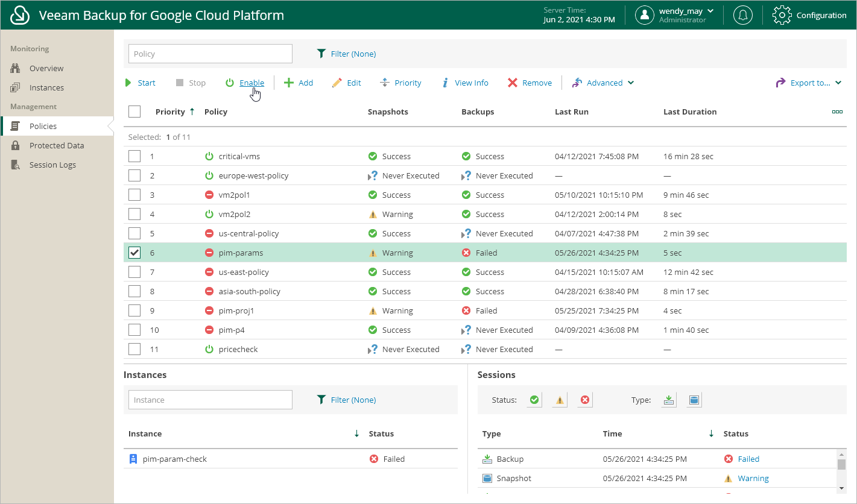Check the europe-west-policy checkbox

click(134, 175)
